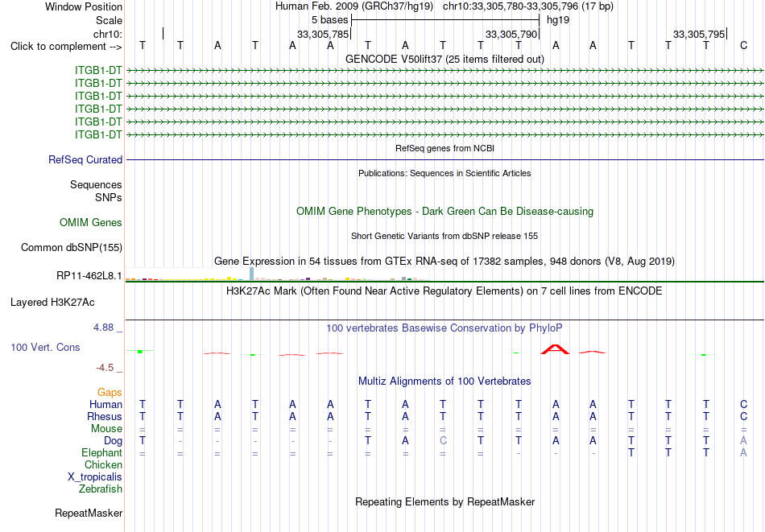Click the tallest bar in the GTEx expression chart
This screenshot has height=532, width=765.
coord(251,274)
